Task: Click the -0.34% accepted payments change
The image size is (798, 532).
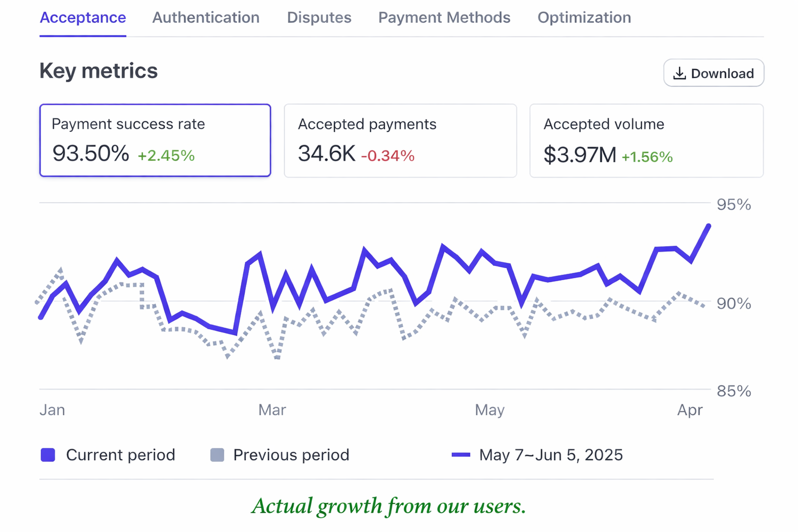Action: (387, 156)
